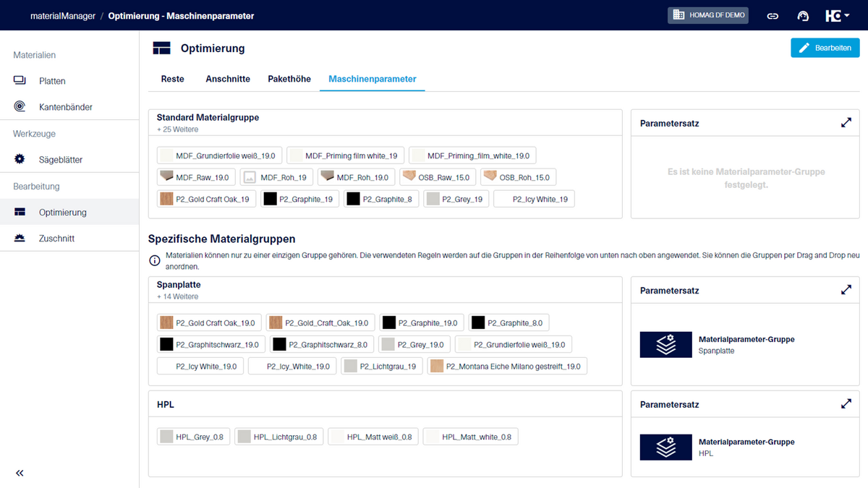Click the Kantenbänder roll icon
The height and width of the screenshot is (488, 868).
coord(20,106)
